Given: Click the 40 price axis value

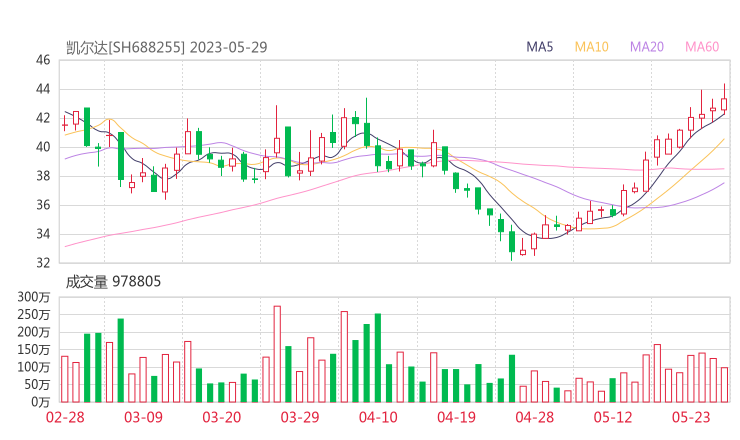Looking at the screenshot, I should click(43, 147).
